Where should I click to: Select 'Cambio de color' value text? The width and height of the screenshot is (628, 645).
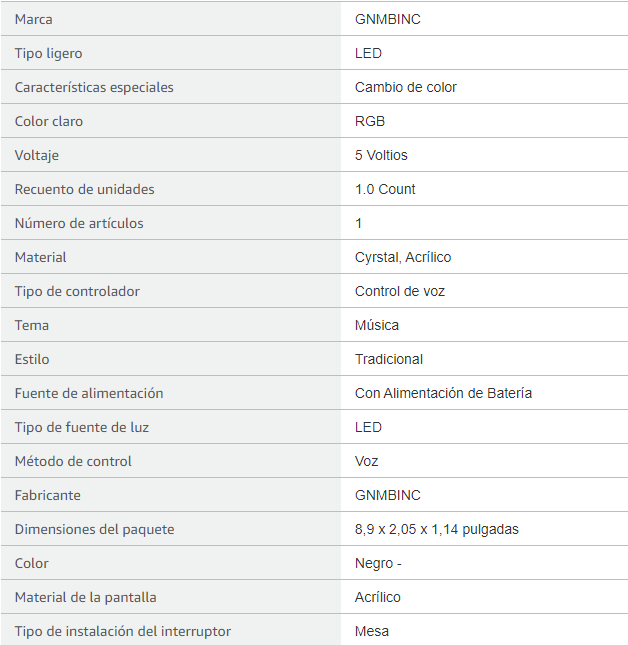406,87
